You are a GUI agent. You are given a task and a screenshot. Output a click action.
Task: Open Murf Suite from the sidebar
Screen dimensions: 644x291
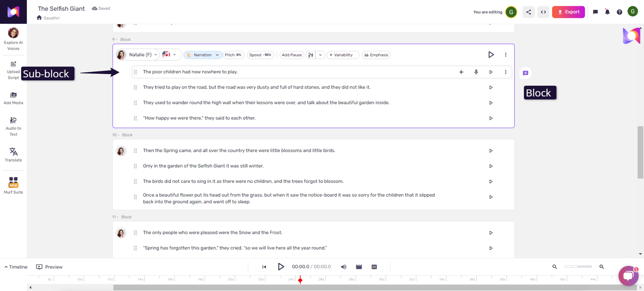pos(13,186)
